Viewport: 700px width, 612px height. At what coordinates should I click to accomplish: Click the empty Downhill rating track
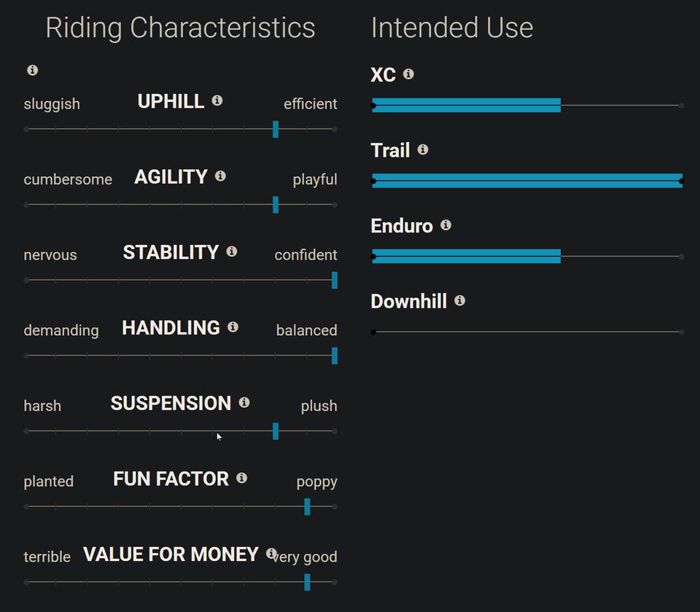[x=526, y=332]
